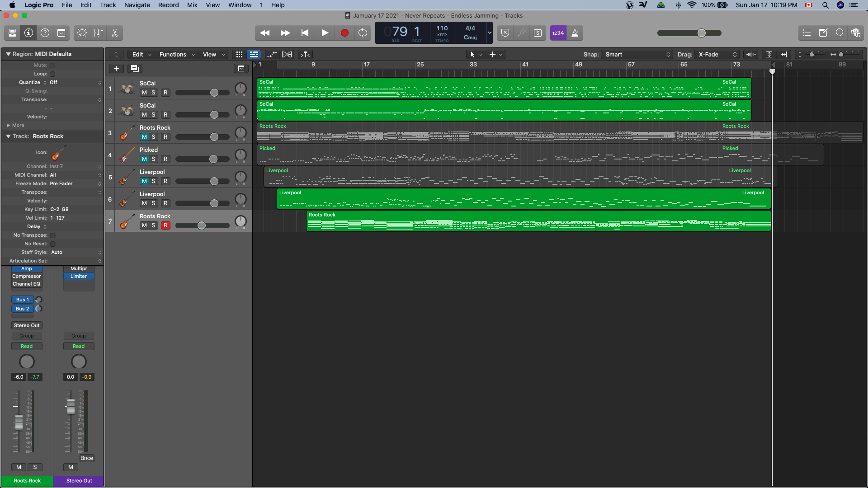Open the Drag X-Fade dropdown
This screenshot has height=488, width=868.
tap(717, 54)
